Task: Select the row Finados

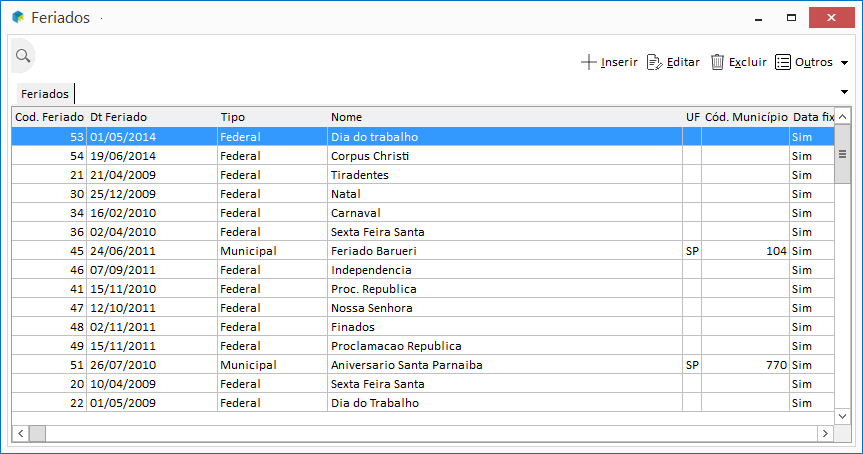Action: (423, 327)
